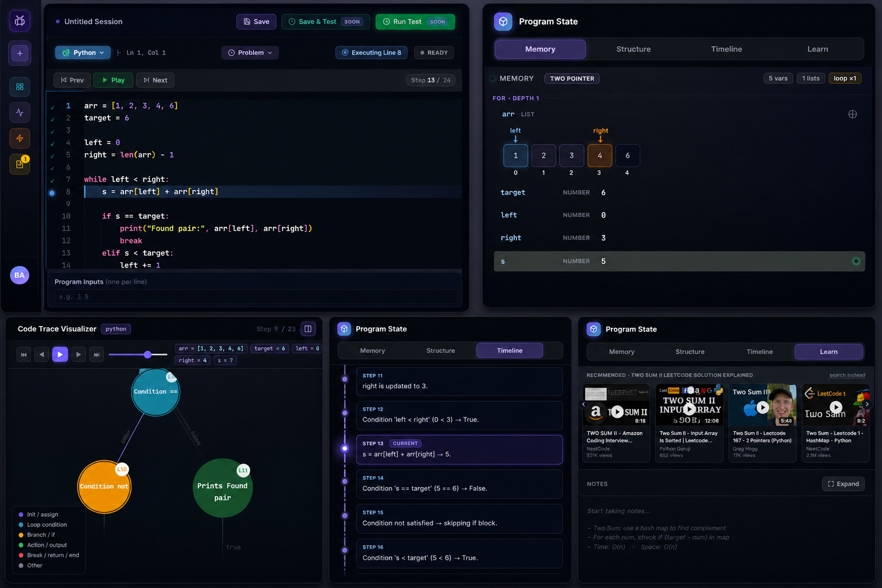
Task: Select the Memory tab in top Program State
Action: pyautogui.click(x=540, y=49)
